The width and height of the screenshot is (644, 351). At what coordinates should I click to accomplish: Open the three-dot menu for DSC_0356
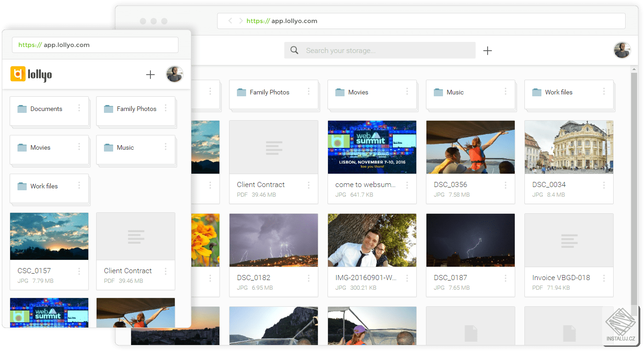506,185
